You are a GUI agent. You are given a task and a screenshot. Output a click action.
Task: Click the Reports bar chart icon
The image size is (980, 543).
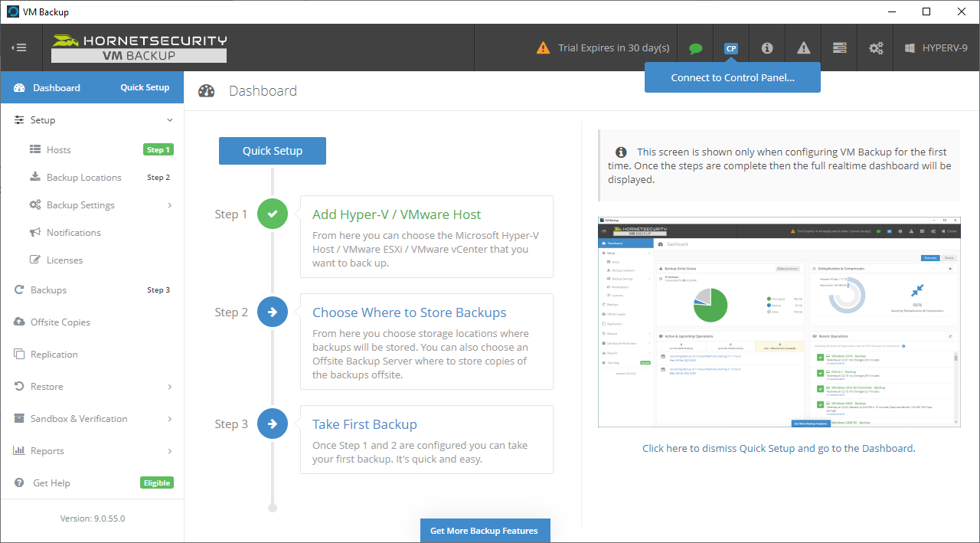(x=19, y=450)
